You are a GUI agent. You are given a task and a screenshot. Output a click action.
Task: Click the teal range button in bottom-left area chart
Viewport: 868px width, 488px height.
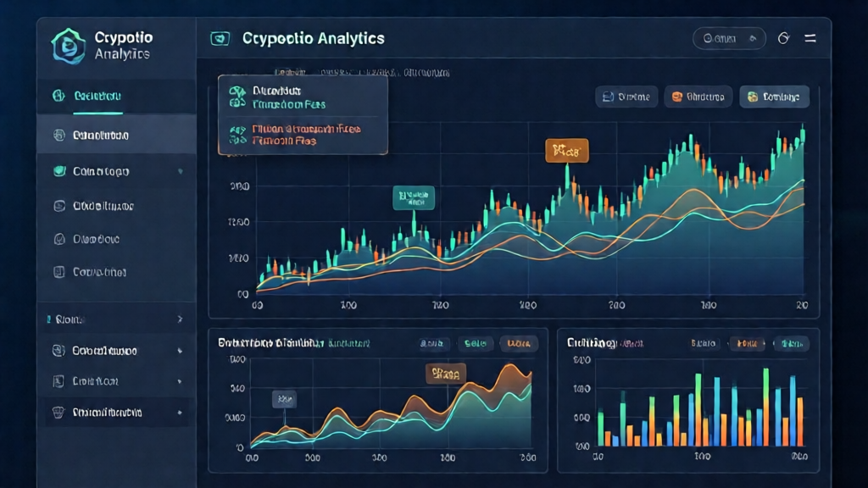(x=475, y=344)
